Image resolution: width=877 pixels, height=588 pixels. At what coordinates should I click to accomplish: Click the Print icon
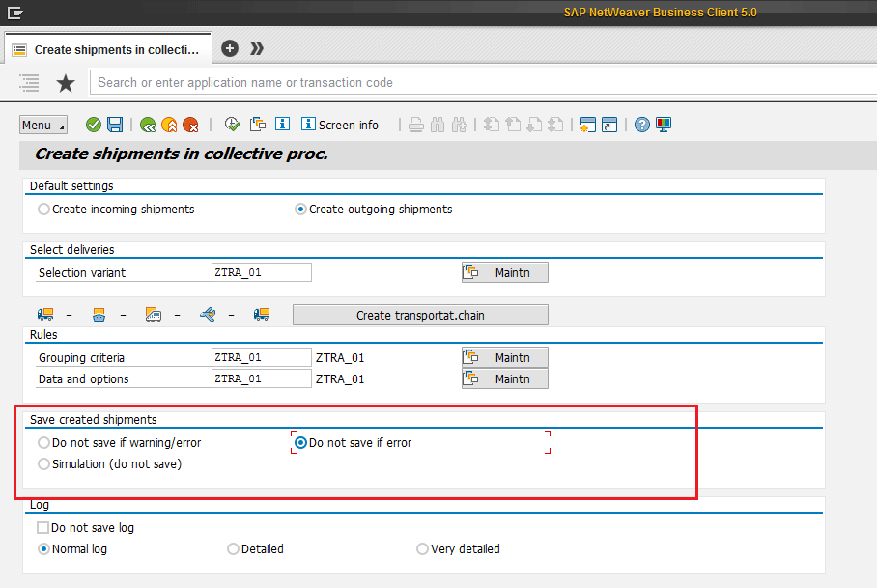pos(415,125)
